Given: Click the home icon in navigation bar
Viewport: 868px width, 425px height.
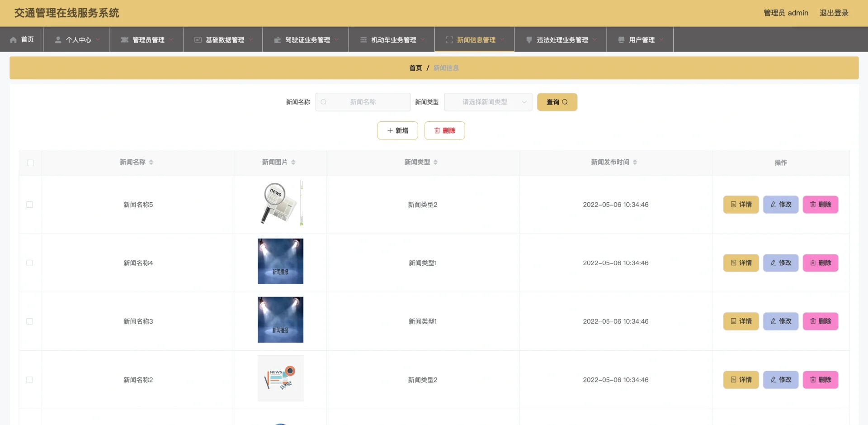Looking at the screenshot, I should [13, 40].
